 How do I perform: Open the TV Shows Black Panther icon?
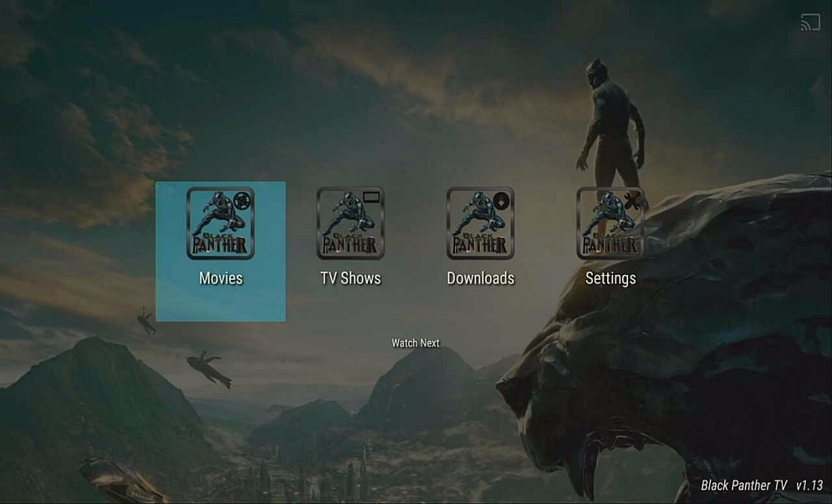click(350, 223)
